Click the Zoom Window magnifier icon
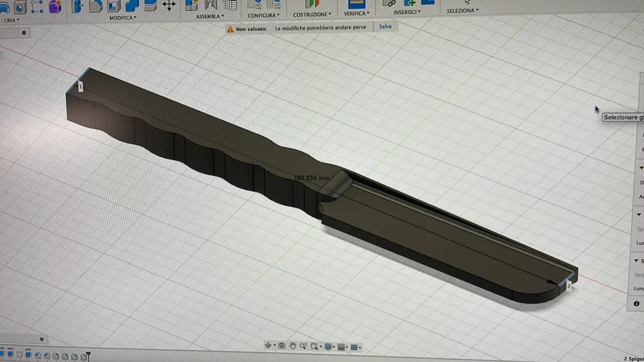 coord(314,347)
